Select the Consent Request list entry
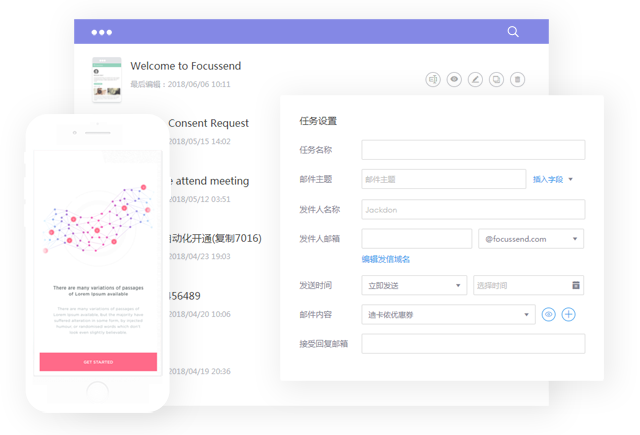The height and width of the screenshot is (435, 640). tap(209, 123)
